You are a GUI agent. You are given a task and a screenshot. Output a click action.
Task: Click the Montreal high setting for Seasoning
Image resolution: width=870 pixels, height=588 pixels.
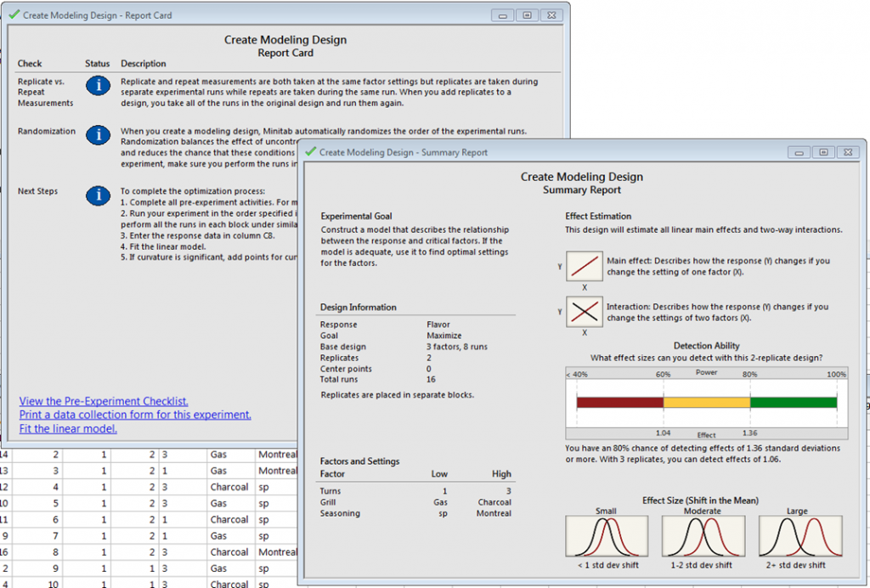[x=494, y=513]
